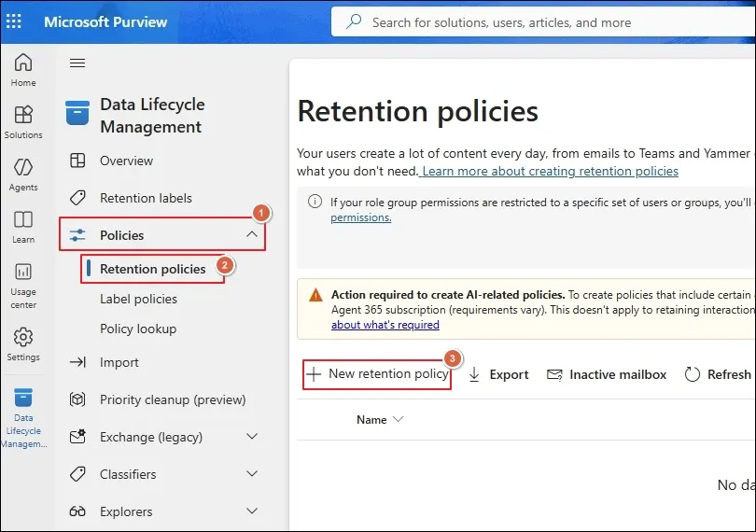Open the Learn book icon

pyautogui.click(x=23, y=219)
